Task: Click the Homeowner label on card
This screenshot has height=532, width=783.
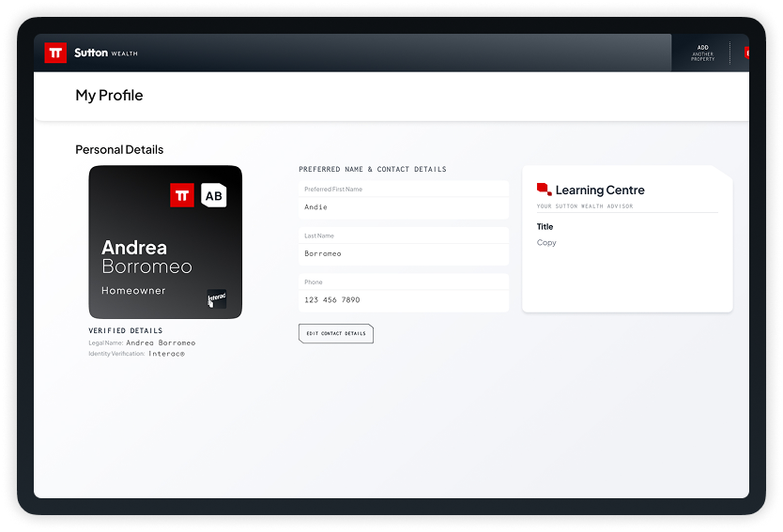Action: [x=133, y=291]
